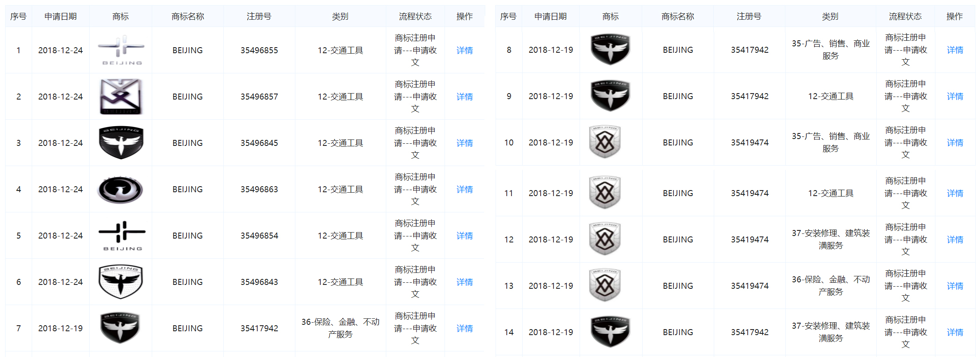Click date 2018-12-24 in row 1
980x357 pixels.
tap(60, 50)
